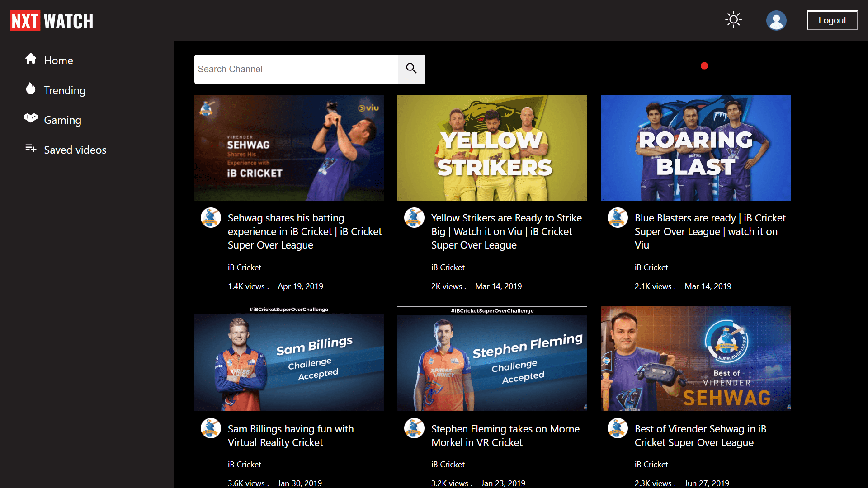The height and width of the screenshot is (488, 868).
Task: Click the NXT Watch logo
Action: 52,21
